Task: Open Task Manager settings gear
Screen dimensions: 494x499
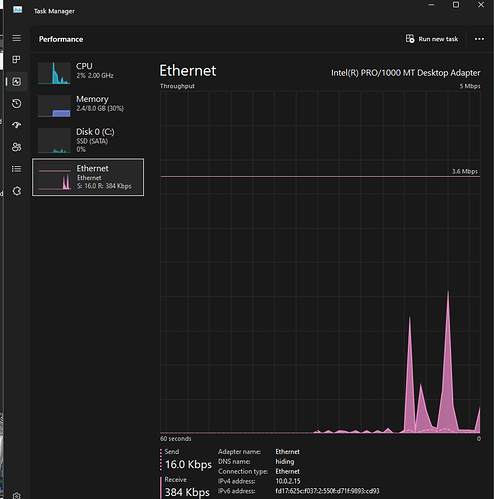Action: tap(17, 496)
